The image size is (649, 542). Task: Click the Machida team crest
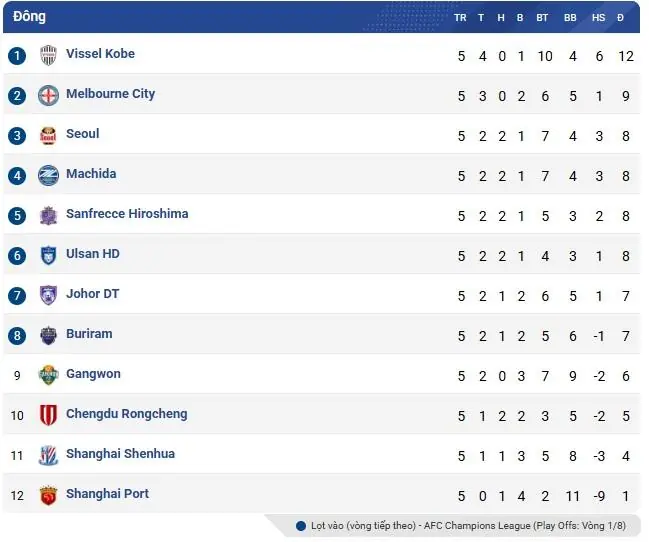pos(48,175)
